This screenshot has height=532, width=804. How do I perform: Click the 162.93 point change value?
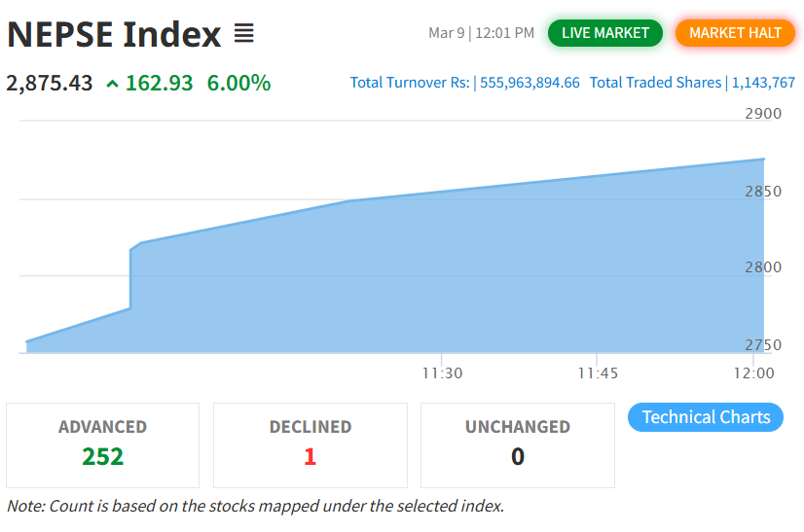160,83
